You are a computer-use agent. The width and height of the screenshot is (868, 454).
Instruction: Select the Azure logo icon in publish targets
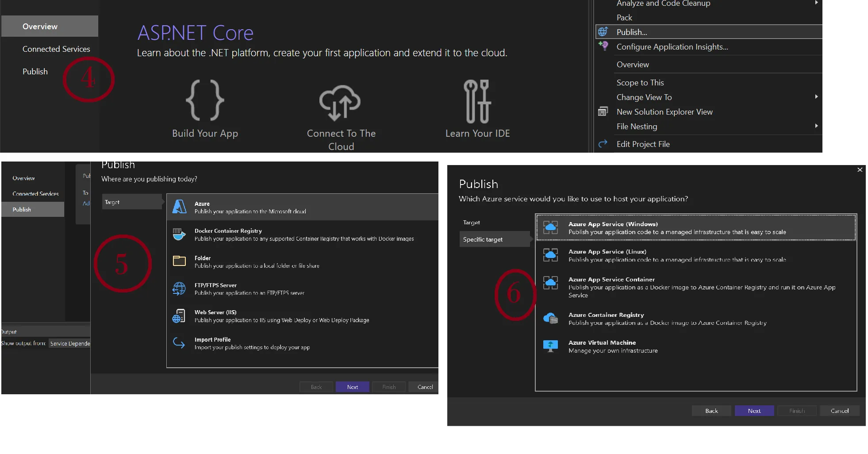tap(179, 207)
